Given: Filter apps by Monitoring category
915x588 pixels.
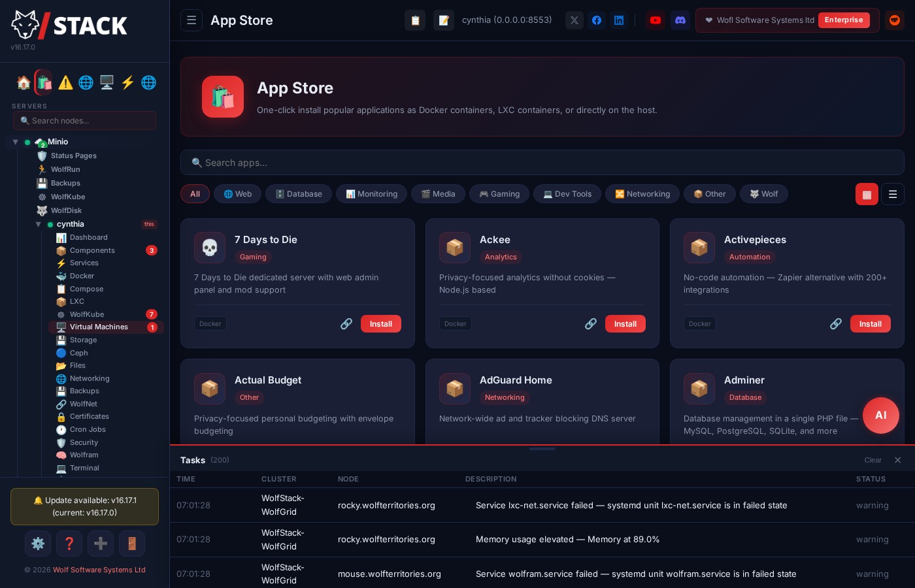Looking at the screenshot, I should point(371,194).
